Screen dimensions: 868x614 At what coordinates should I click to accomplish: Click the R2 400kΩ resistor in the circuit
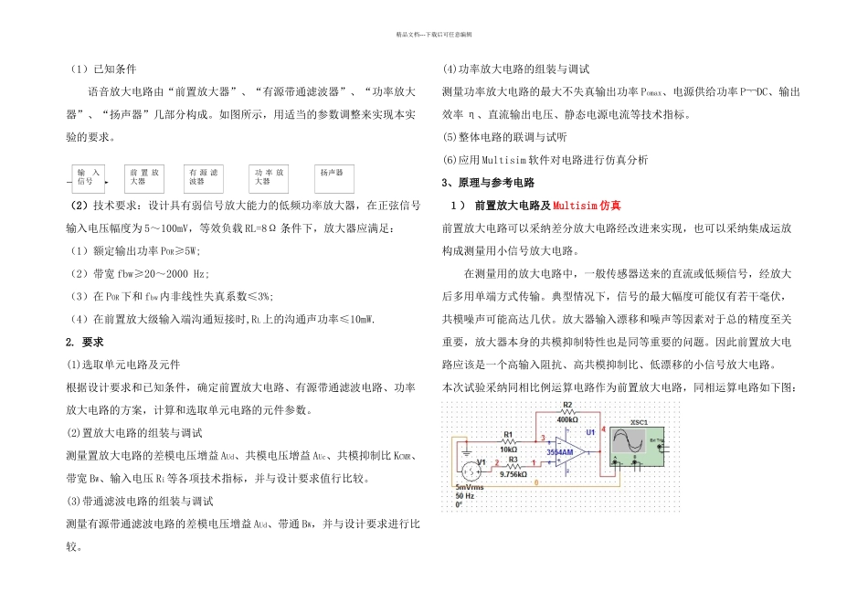click(567, 412)
